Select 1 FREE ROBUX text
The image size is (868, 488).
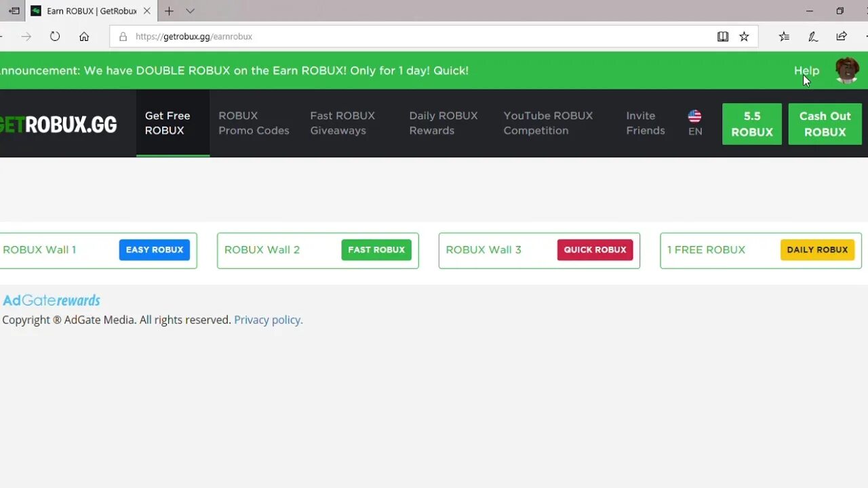[x=706, y=250]
